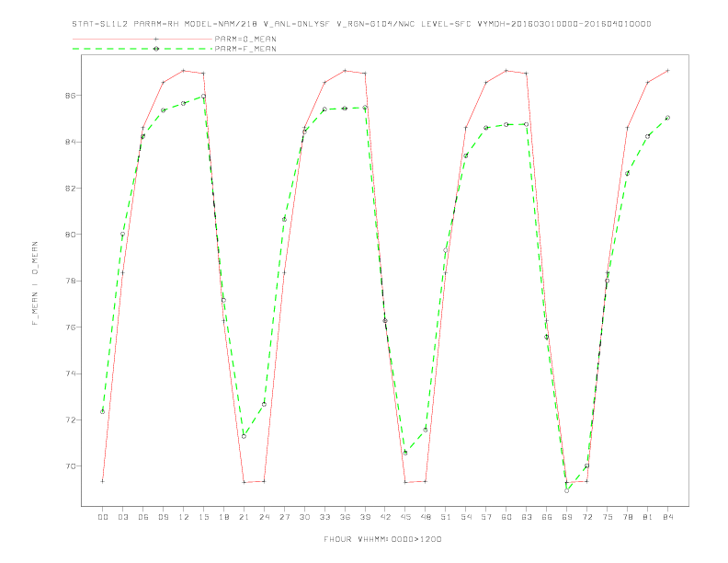Click x-axis forecast hour label 36
The image size is (728, 563).
pyautogui.click(x=345, y=517)
